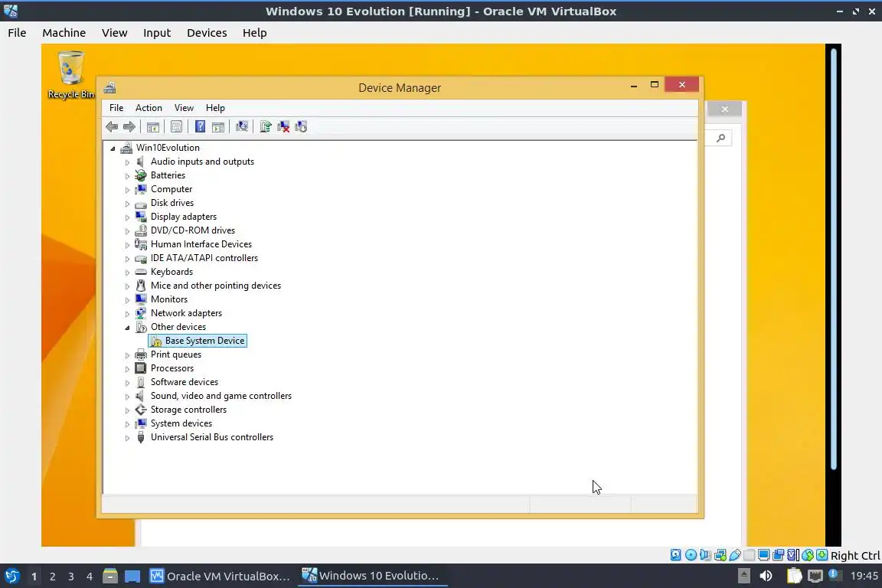
Task: Switch to workspace 2 on host taskbar
Action: [x=52, y=577]
